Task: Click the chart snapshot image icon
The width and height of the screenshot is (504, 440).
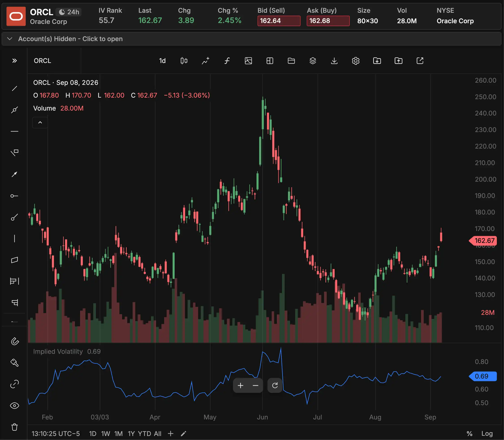Action: (248, 61)
